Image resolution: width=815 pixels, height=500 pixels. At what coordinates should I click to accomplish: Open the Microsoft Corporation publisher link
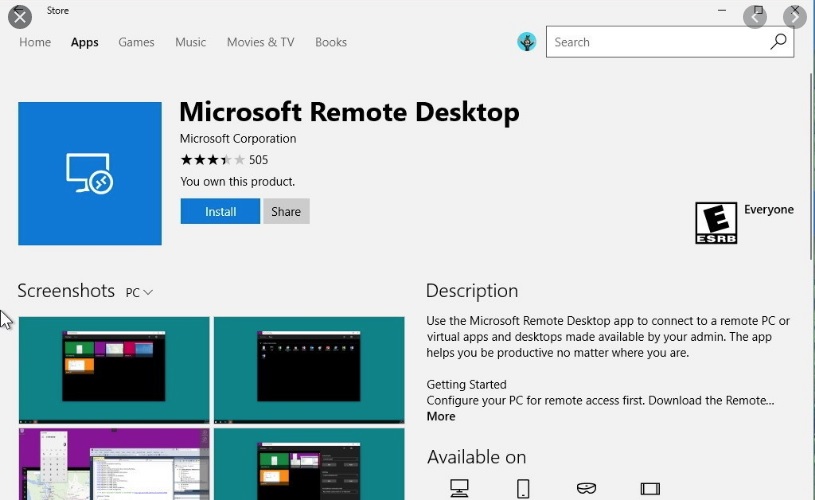(x=238, y=139)
